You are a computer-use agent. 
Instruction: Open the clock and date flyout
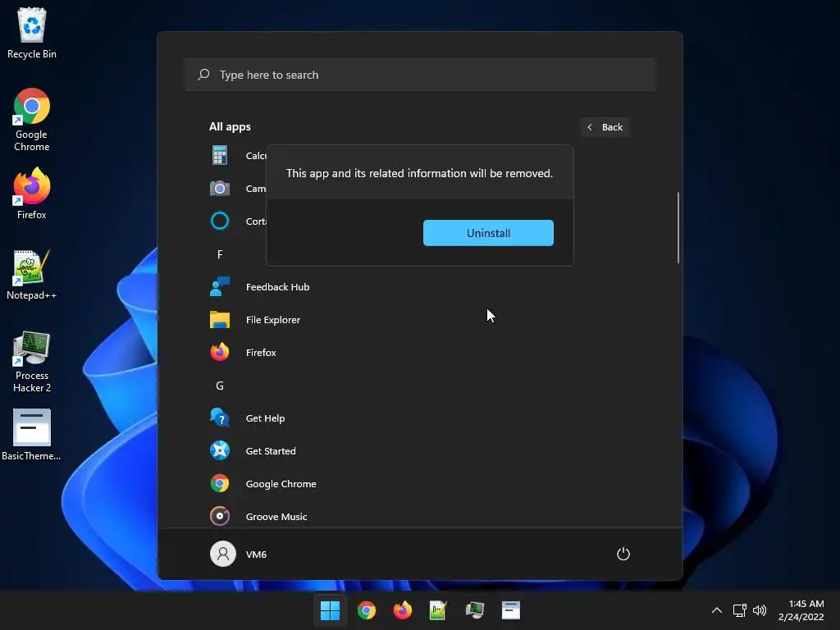[x=801, y=610]
